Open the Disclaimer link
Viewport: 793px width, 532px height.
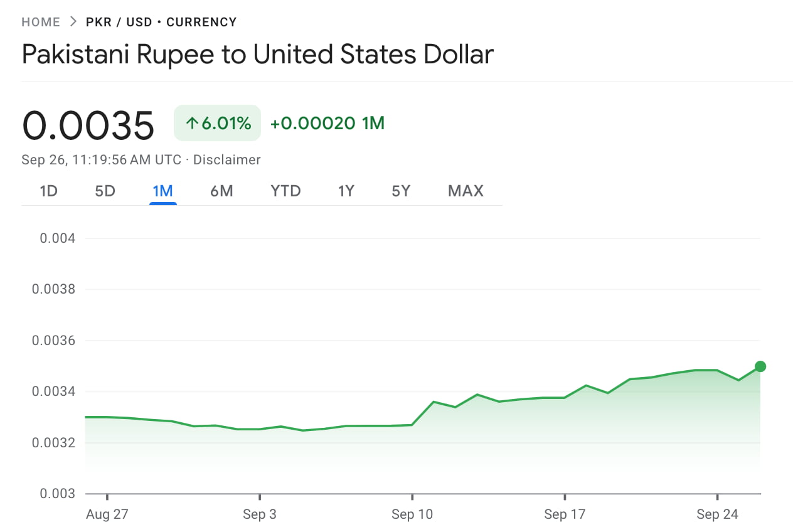[227, 159]
